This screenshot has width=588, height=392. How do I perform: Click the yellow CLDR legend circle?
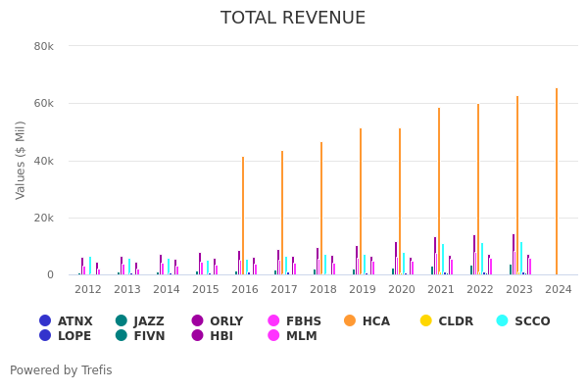(x=426, y=321)
